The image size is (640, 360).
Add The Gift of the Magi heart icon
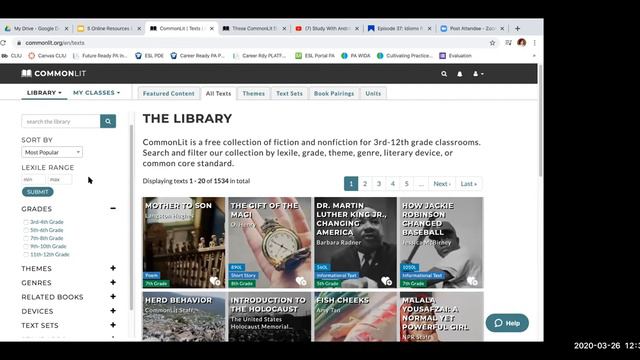coord(301,281)
